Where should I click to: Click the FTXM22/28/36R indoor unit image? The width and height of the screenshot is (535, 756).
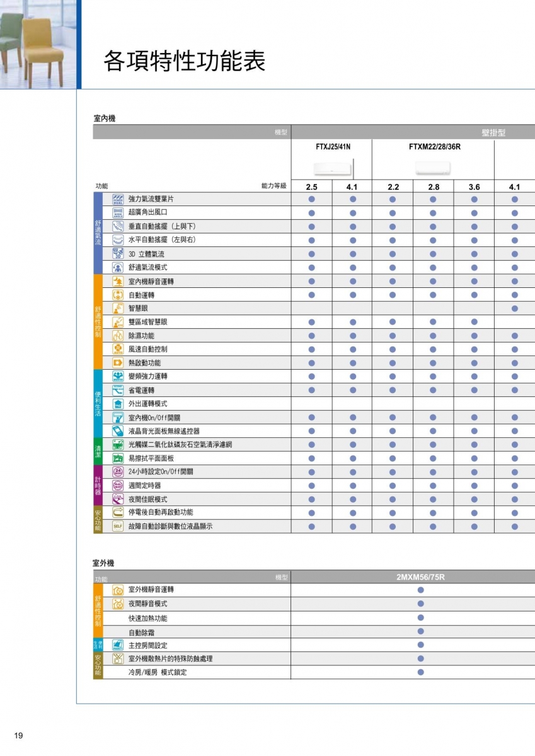[x=433, y=168]
